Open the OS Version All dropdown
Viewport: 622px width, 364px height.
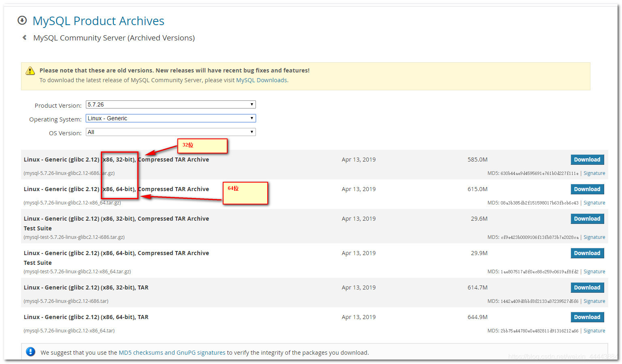point(171,132)
